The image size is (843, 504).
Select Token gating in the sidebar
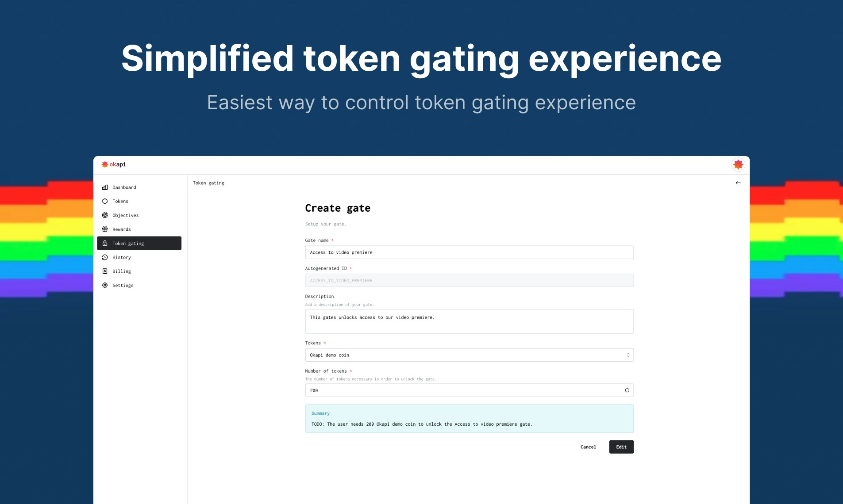pos(139,243)
